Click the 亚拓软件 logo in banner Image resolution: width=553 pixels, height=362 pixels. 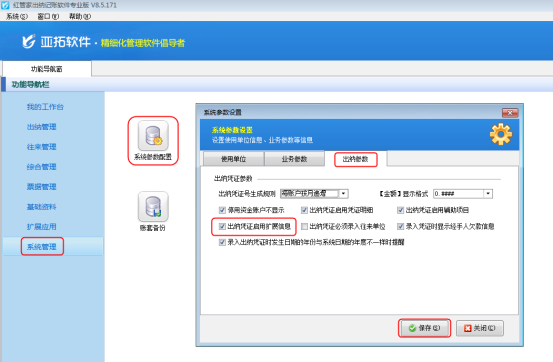tap(29, 42)
